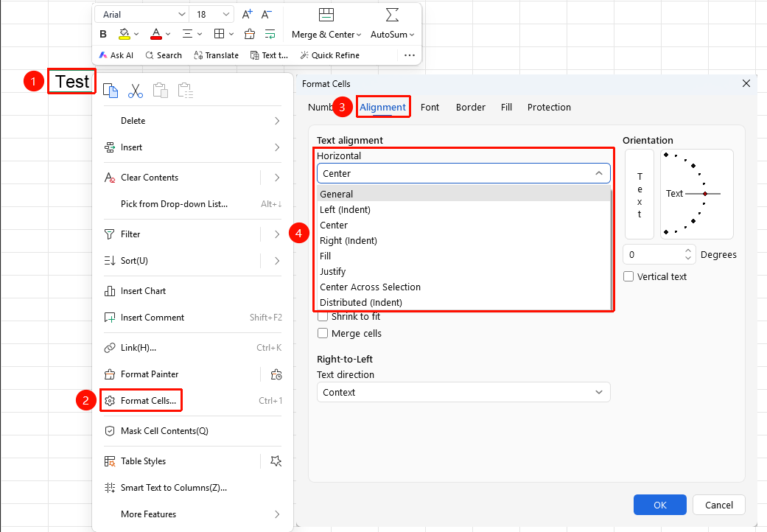Click Search in the mini toolbar
The width and height of the screenshot is (767, 532).
click(164, 55)
